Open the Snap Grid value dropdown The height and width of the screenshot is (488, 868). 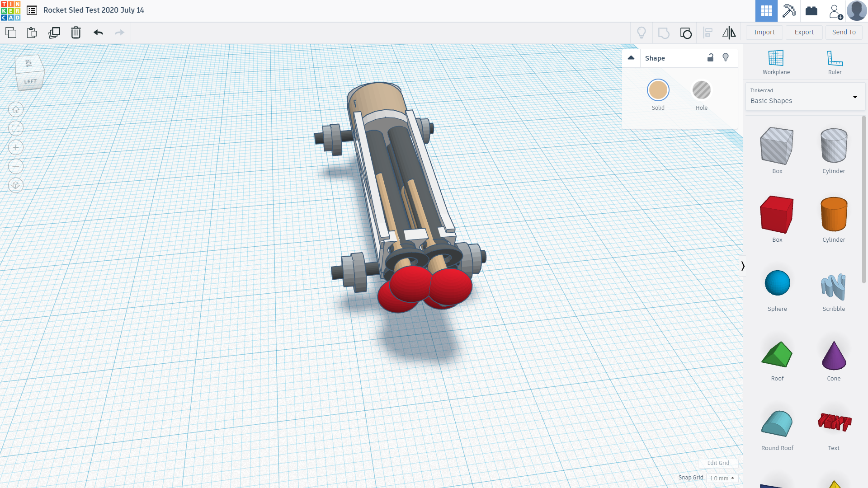722,478
